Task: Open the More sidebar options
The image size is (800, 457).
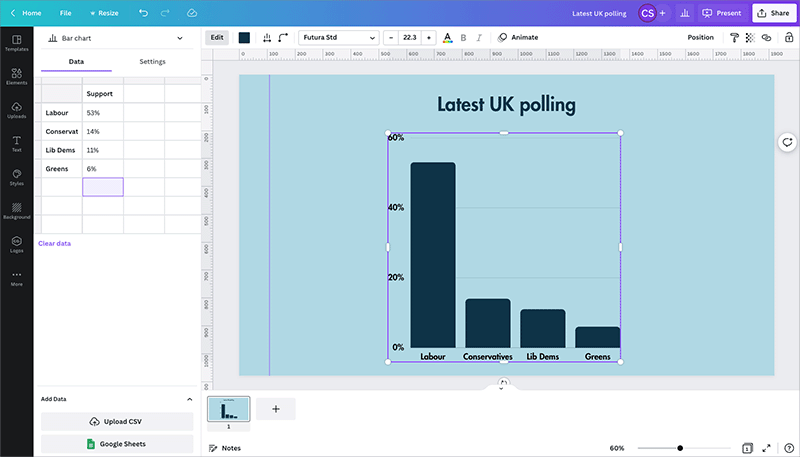Action: (16, 278)
